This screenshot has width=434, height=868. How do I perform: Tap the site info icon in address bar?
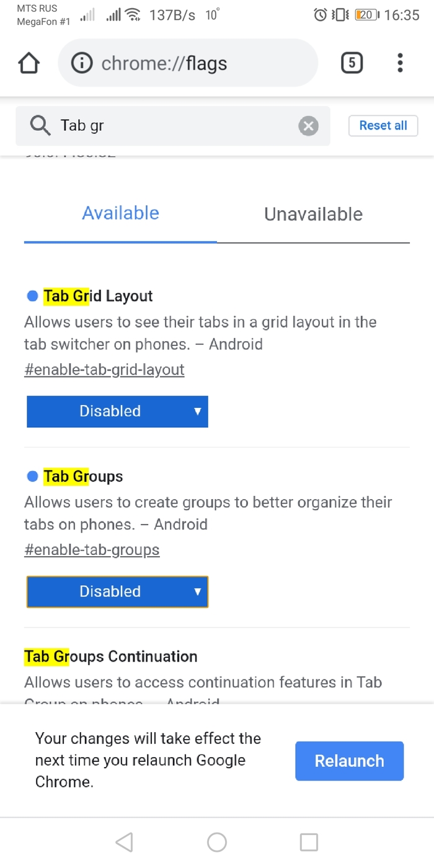82,63
